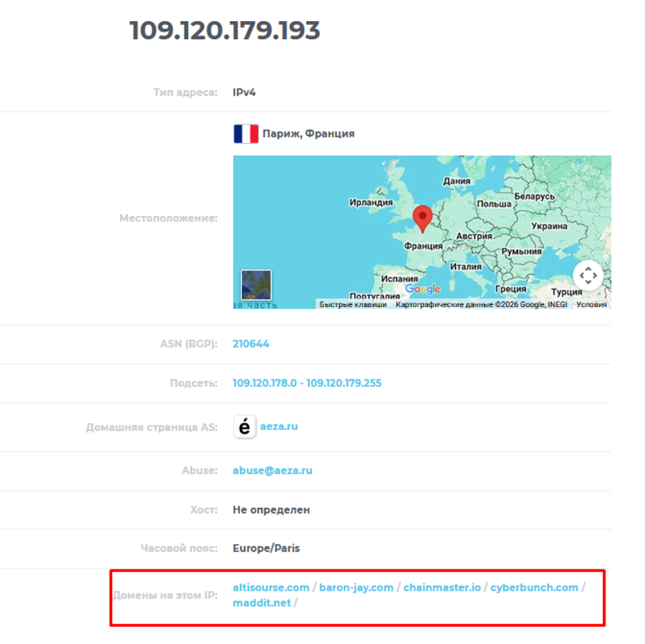The image size is (645, 644).
Task: Open the altisourse.com domain link
Action: (x=271, y=587)
